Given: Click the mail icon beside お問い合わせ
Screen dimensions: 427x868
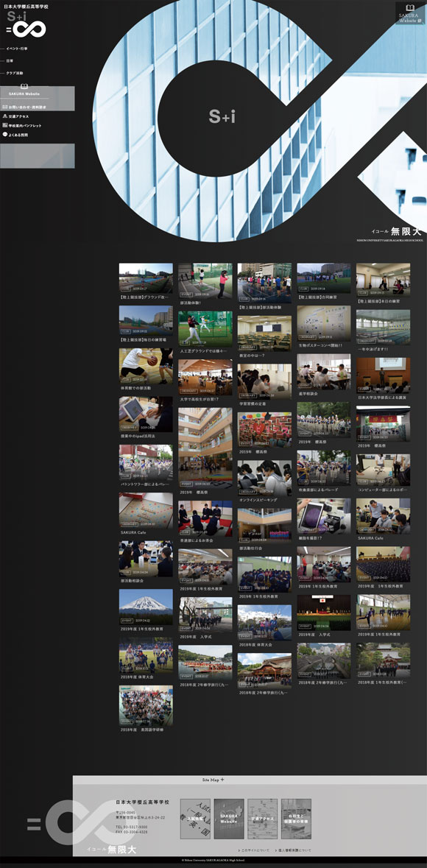Looking at the screenshot, I should pyautogui.click(x=5, y=107).
